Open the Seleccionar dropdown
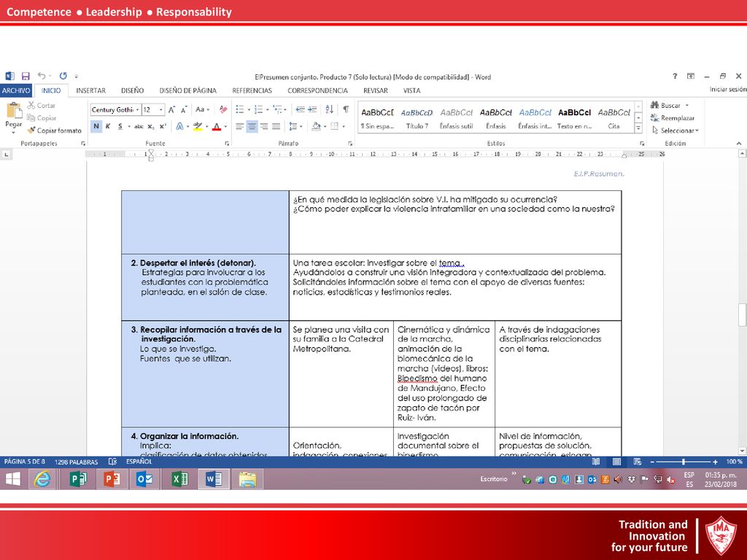Screen dimensions: 747x560 click(x=675, y=130)
